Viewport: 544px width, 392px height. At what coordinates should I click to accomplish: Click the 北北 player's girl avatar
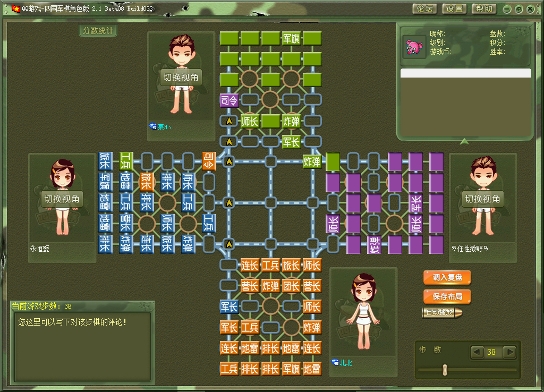point(363,311)
